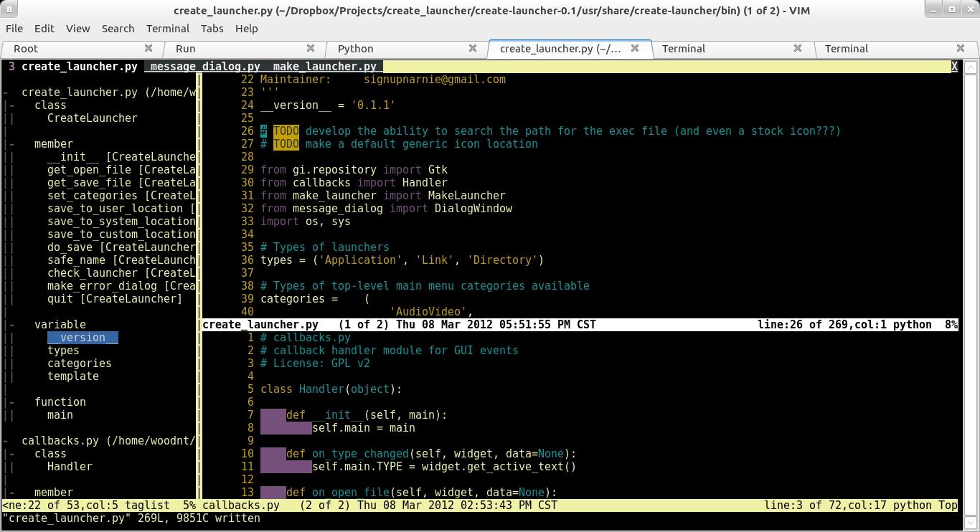This screenshot has height=532, width=980.
Task: Click the callbacks.py window status line
Action: 580,505
